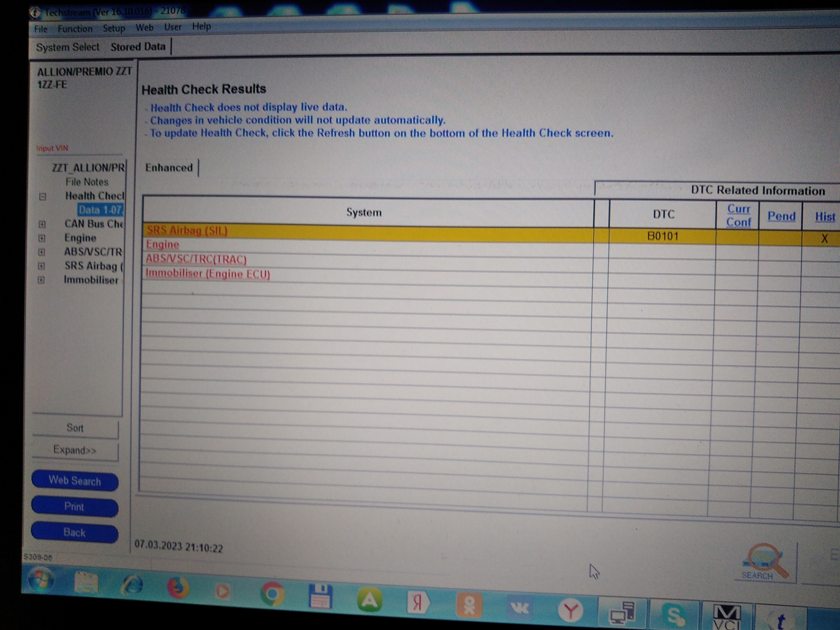
Task: Open the network computers taskbar icon
Action: [622, 612]
